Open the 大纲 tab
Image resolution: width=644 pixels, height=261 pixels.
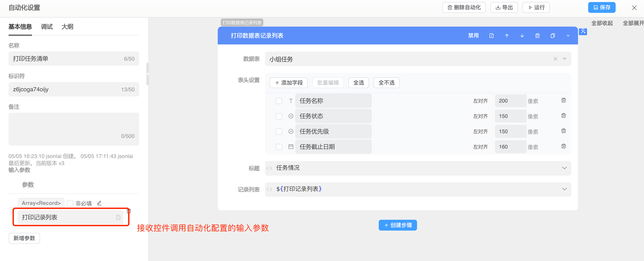point(67,27)
